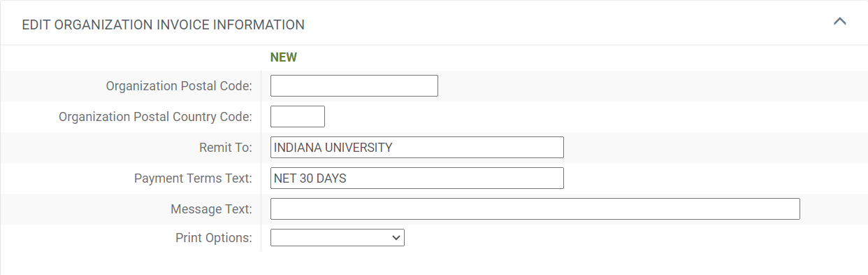
Task: Collapse the Edit Organization Invoice Information panel
Action: tap(840, 22)
